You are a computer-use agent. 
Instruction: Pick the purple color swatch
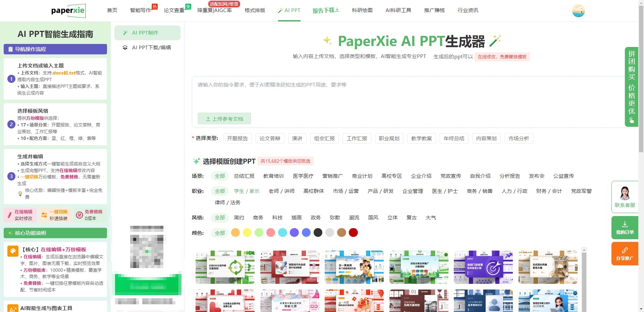[x=294, y=232]
